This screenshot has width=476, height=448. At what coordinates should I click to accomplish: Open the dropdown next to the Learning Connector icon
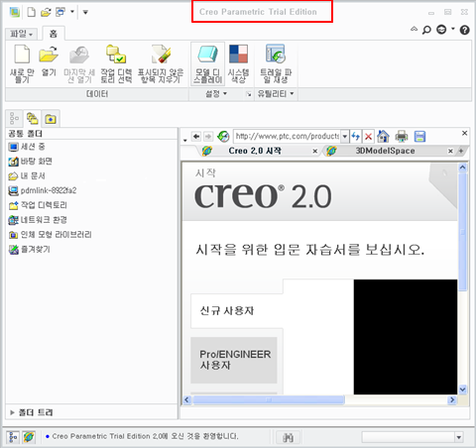pyautogui.click(x=453, y=29)
